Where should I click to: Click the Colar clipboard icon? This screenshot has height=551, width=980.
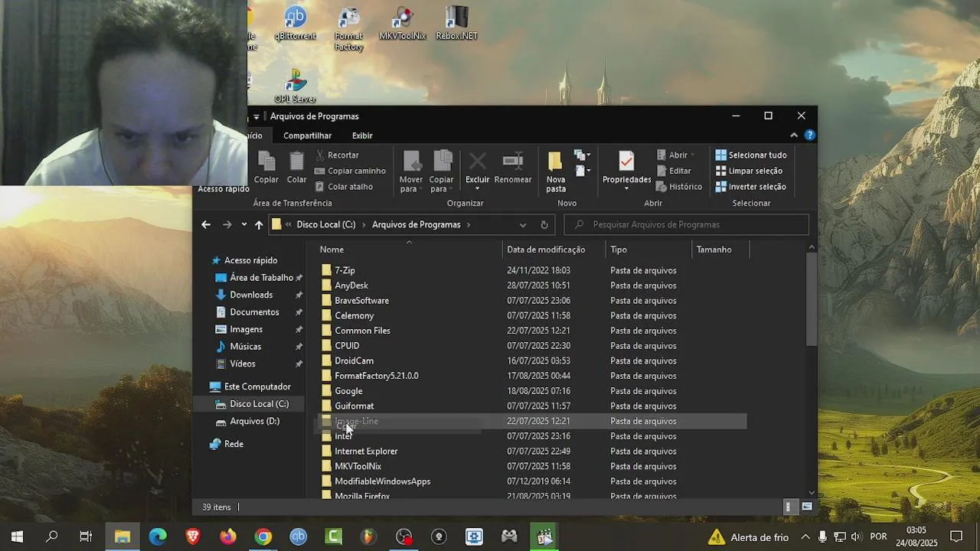[x=296, y=168]
